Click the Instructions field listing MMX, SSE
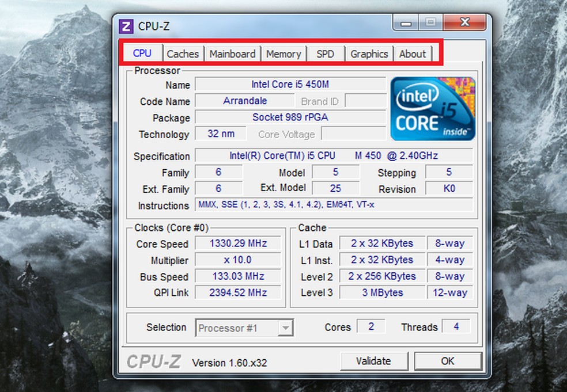This screenshot has height=392, width=567. [x=334, y=204]
